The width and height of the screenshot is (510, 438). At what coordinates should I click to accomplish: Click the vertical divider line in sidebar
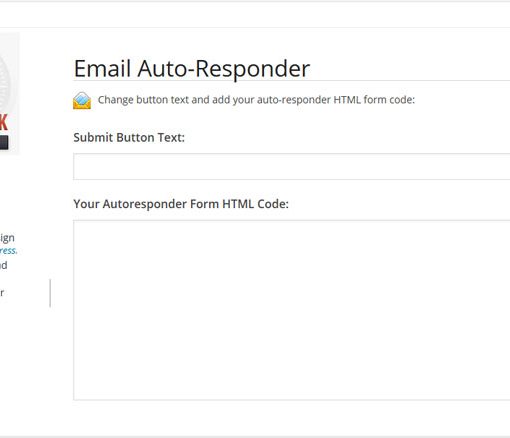(x=50, y=293)
